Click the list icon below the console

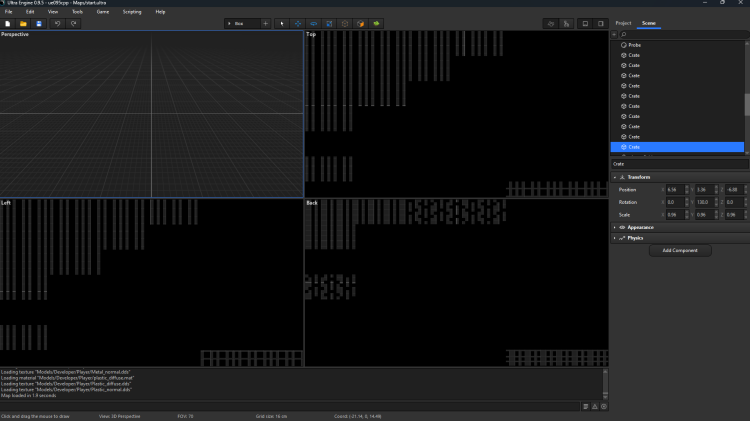click(x=585, y=406)
